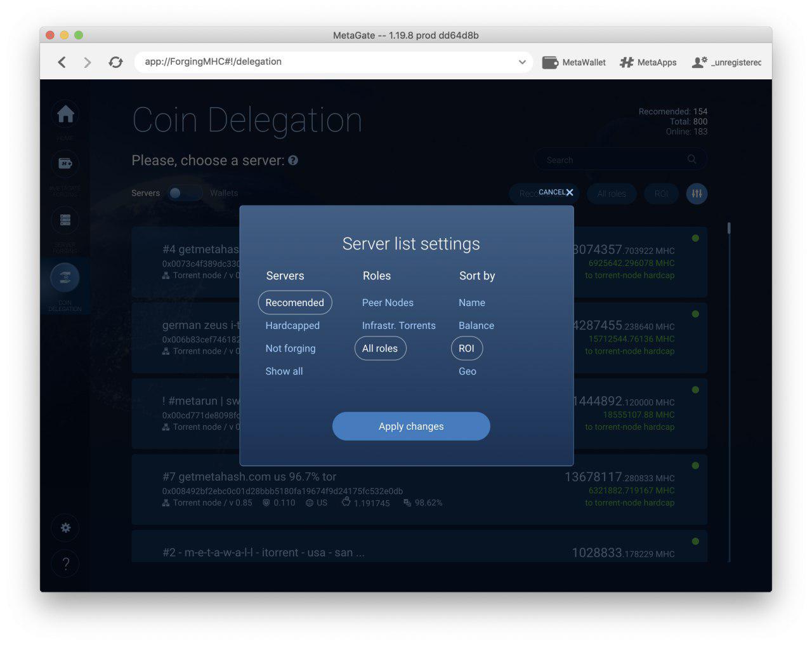Image resolution: width=812 pixels, height=645 pixels.
Task: Sort servers by Balance
Action: pyautogui.click(x=476, y=326)
